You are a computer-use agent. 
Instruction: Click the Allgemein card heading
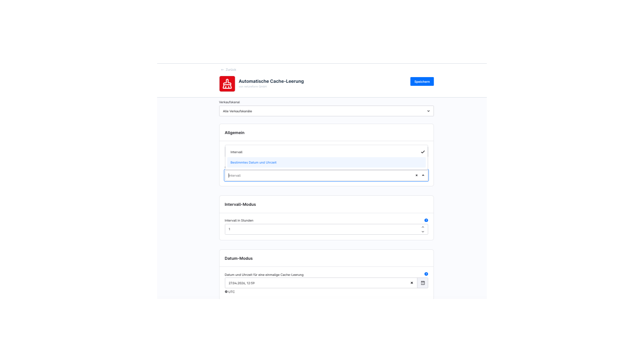[x=234, y=133]
